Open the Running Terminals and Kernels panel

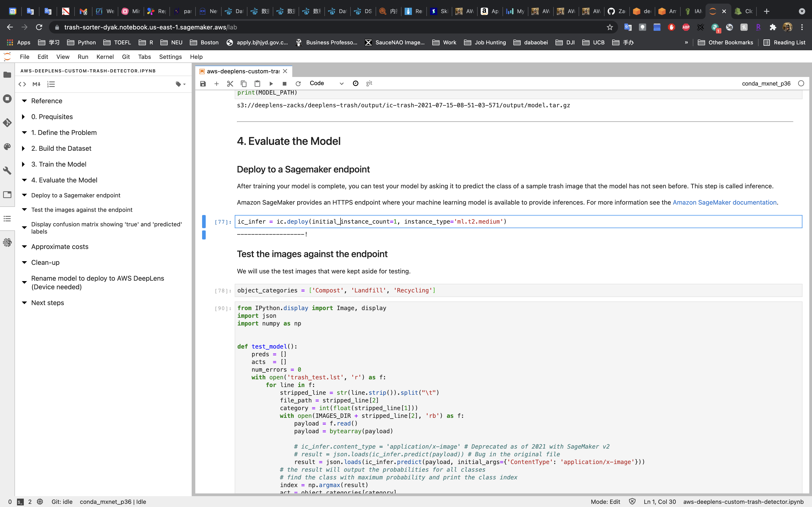(7, 99)
